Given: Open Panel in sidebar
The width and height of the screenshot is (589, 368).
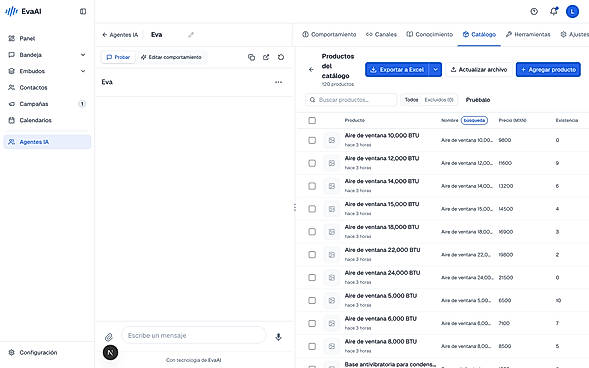Looking at the screenshot, I should pos(47,38).
